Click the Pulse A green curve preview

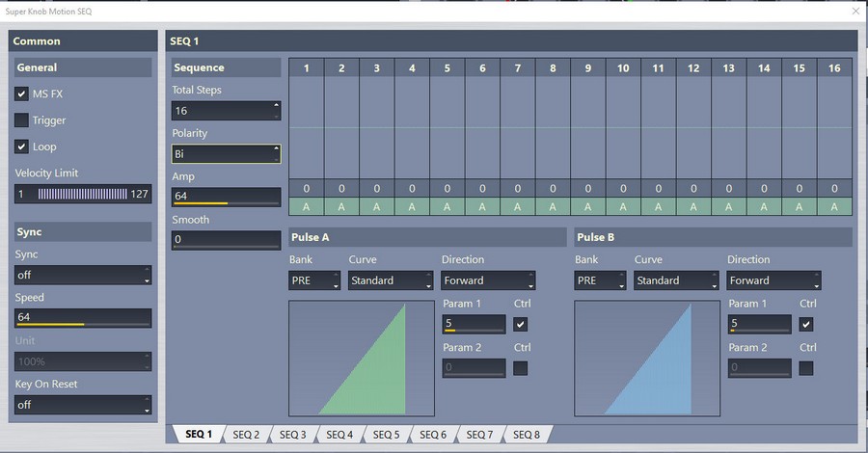point(361,358)
